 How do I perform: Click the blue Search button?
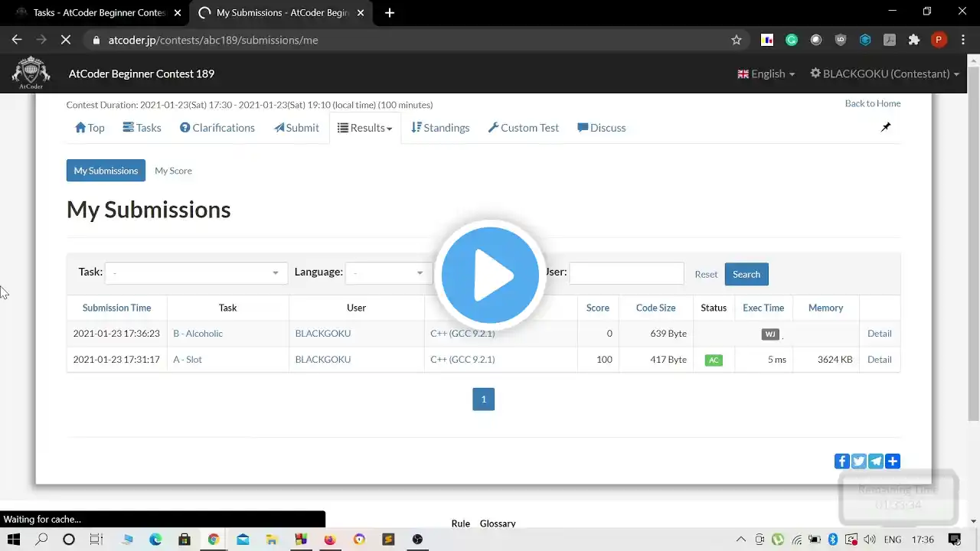(746, 274)
